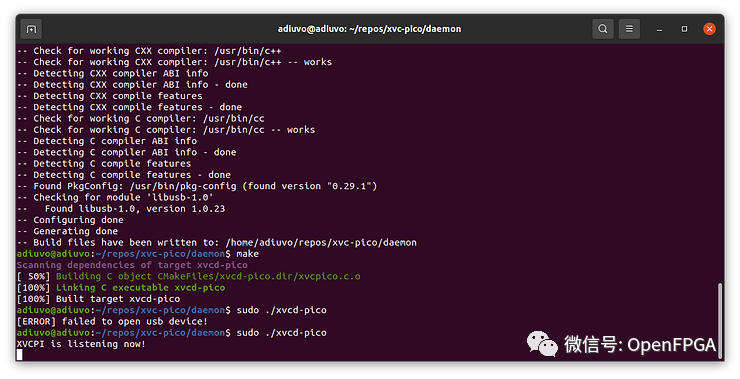740x379 pixels.
Task: Click the WeChat logo watermark
Action: [543, 344]
